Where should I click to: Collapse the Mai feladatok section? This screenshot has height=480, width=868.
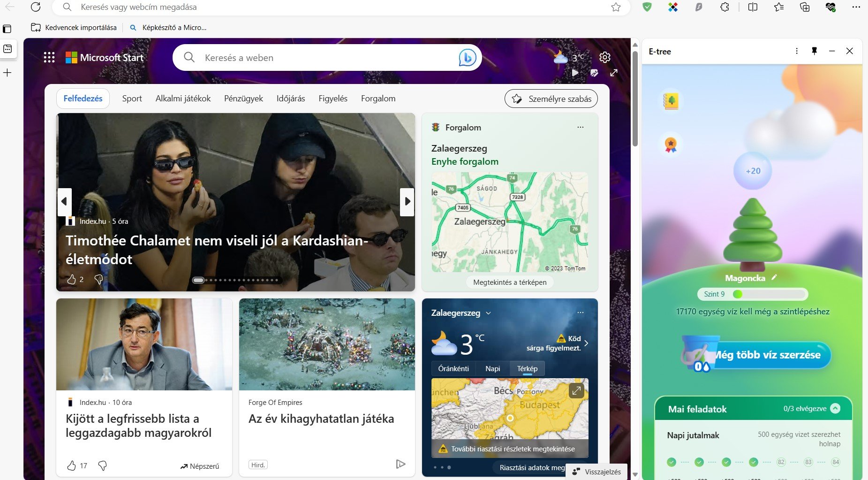pyautogui.click(x=835, y=408)
